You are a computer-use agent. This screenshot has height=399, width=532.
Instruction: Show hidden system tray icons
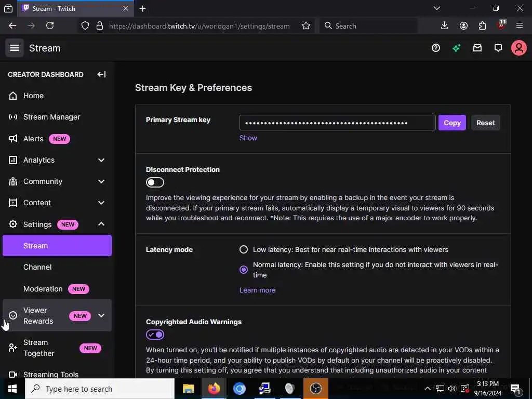coord(428,389)
